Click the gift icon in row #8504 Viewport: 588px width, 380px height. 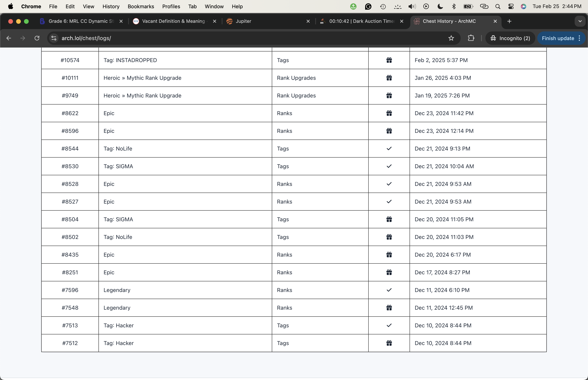389,219
